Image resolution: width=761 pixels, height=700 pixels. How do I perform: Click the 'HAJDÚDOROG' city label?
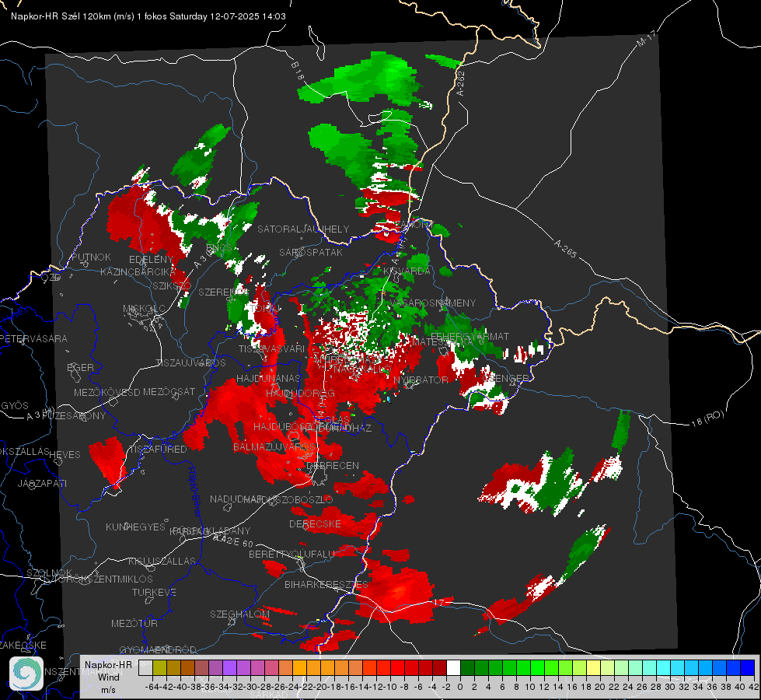(300, 393)
